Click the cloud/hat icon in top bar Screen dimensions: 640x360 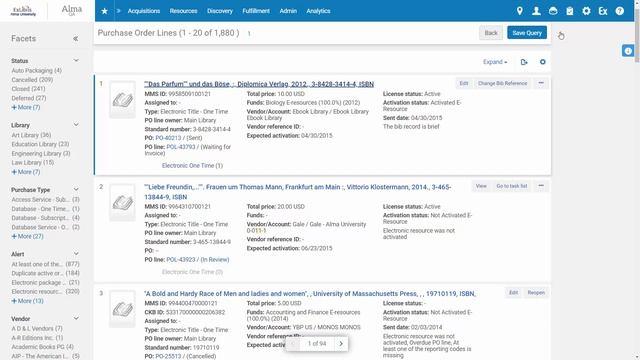click(553, 11)
